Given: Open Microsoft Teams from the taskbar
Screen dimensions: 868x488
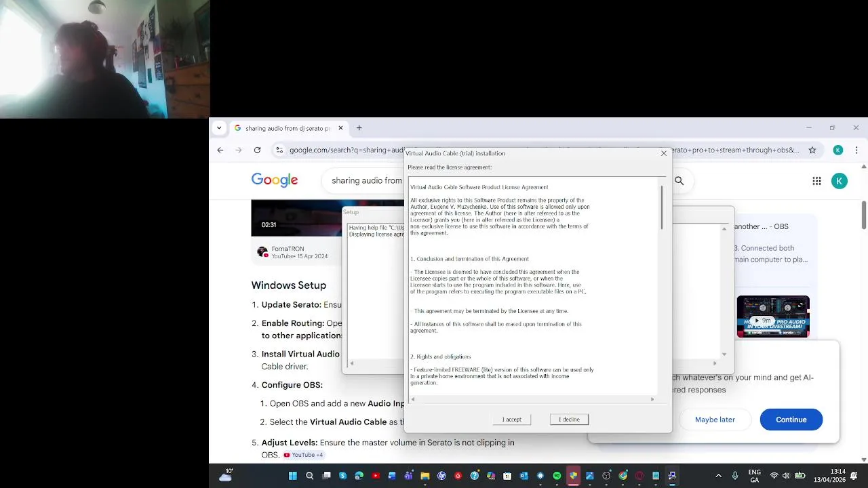Looking at the screenshot, I should pyautogui.click(x=409, y=476).
